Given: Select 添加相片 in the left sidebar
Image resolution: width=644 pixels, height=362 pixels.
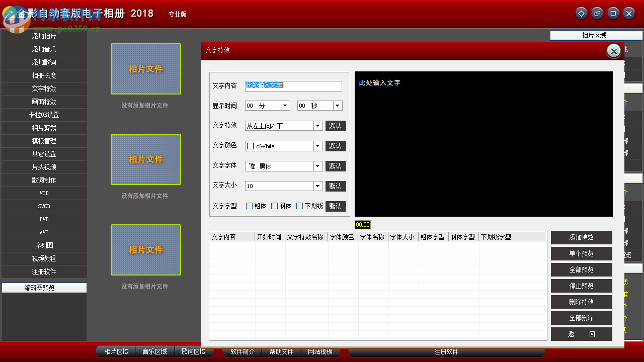Looking at the screenshot, I should pos(44,36).
